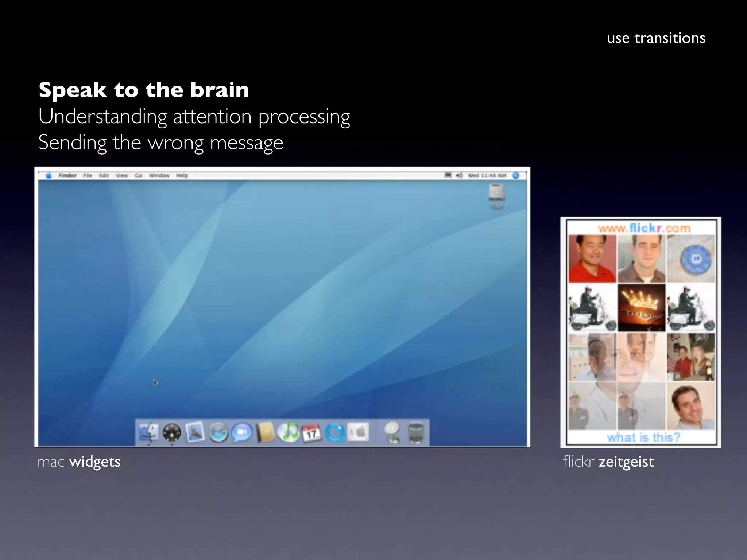The width and height of the screenshot is (747, 560).
Task: Click the volume icon in menu bar
Action: point(459,175)
